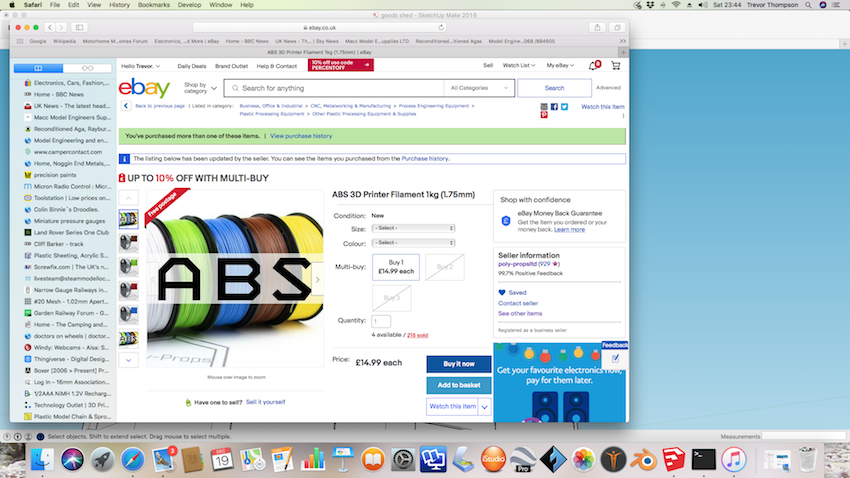This screenshot has height=478, width=850.
Task: Click Safari forward navigation arrow
Action: point(61,27)
